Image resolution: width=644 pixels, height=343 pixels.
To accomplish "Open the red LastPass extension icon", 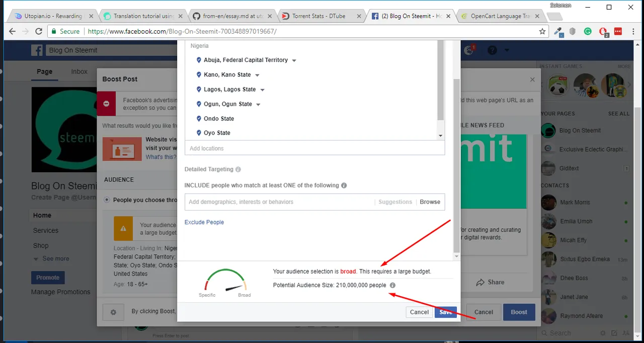I will point(618,31).
